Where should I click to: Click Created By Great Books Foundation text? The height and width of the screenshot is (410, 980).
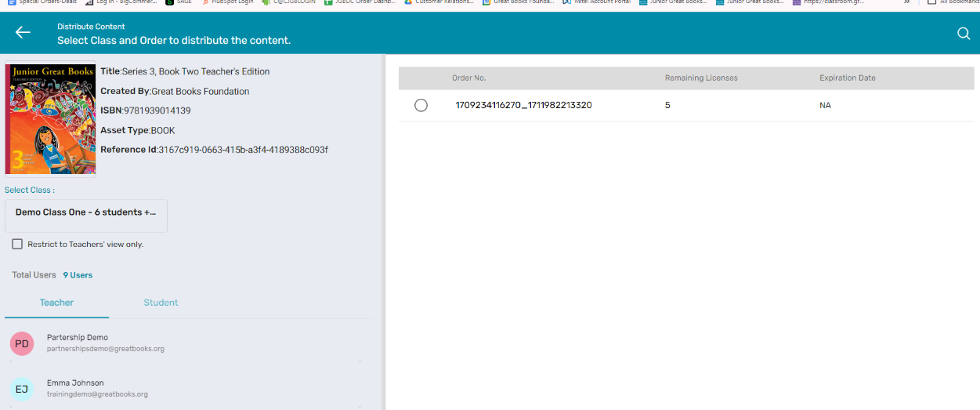175,91
